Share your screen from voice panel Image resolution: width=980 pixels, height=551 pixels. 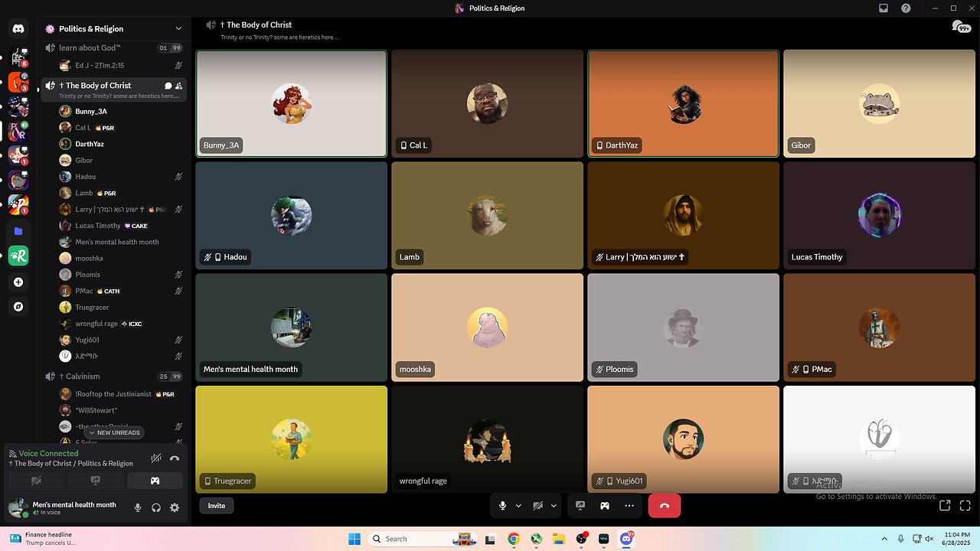[96, 481]
